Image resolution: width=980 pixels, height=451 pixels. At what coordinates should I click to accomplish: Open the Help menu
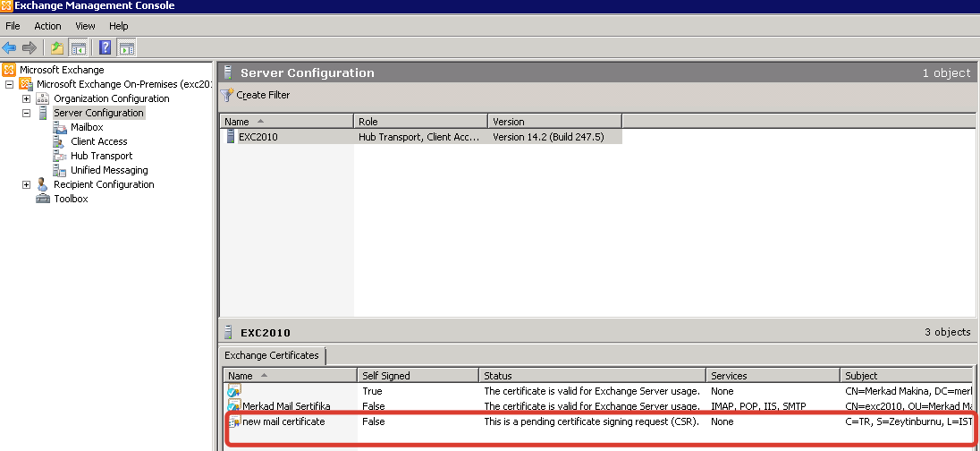[118, 26]
